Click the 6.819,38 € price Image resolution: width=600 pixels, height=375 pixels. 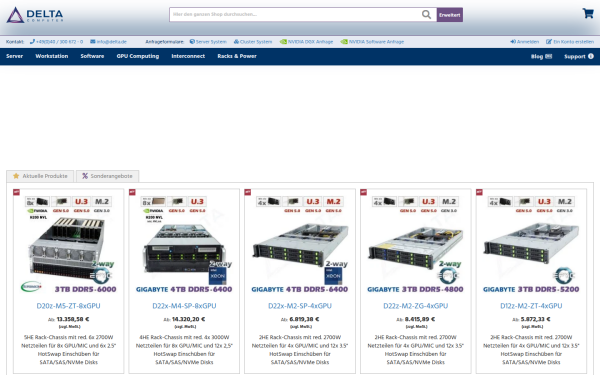pyautogui.click(x=304, y=319)
